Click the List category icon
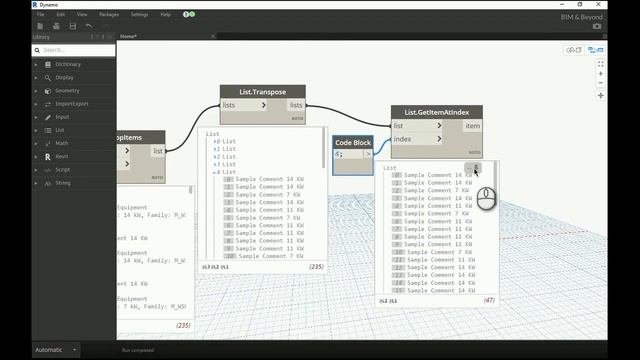Viewport: 640px width, 360px height. (48, 130)
